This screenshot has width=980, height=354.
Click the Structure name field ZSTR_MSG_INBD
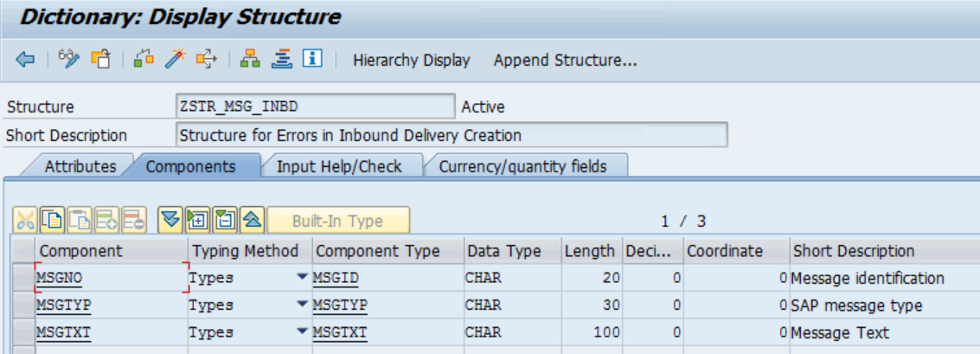[316, 106]
